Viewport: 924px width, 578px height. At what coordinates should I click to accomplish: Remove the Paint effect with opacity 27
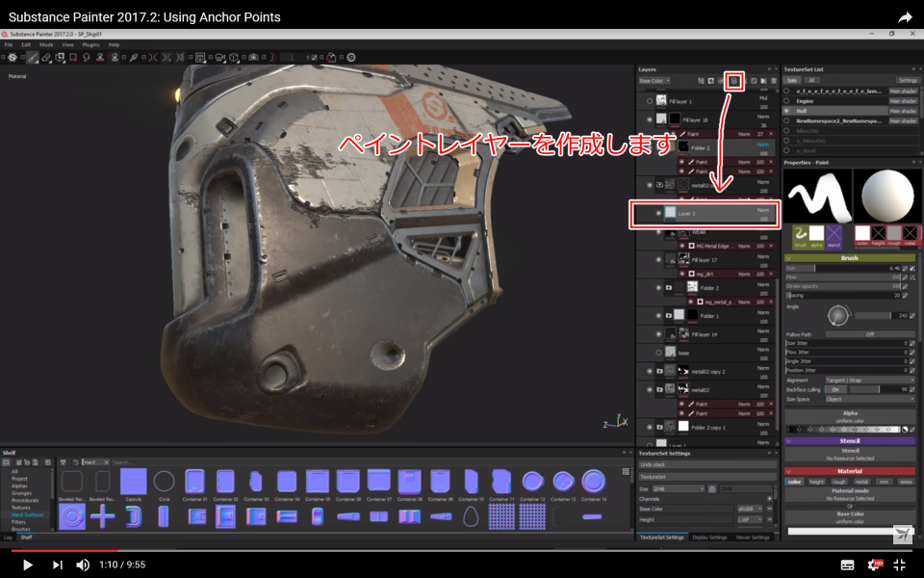click(x=771, y=134)
